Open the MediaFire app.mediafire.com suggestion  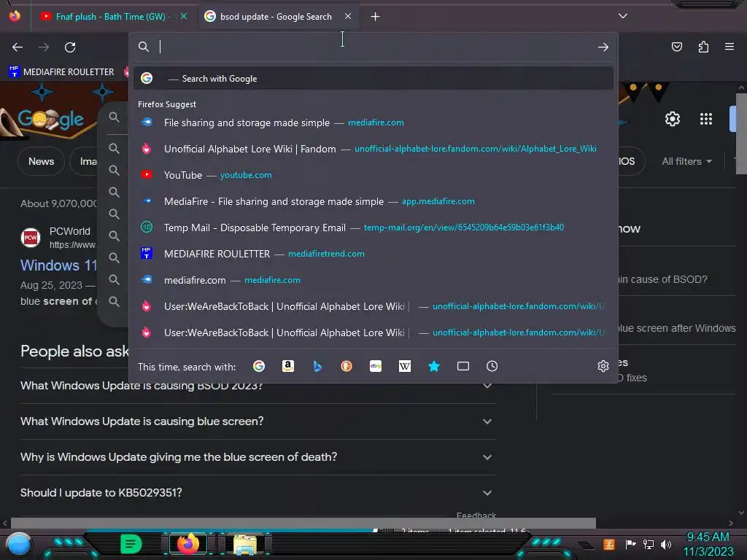click(x=373, y=201)
